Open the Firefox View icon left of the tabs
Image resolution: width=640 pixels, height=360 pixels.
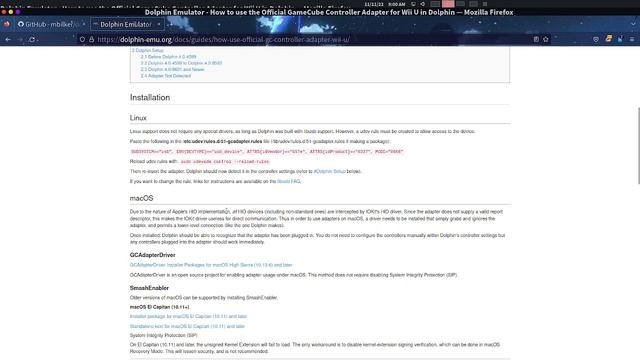click(7, 24)
